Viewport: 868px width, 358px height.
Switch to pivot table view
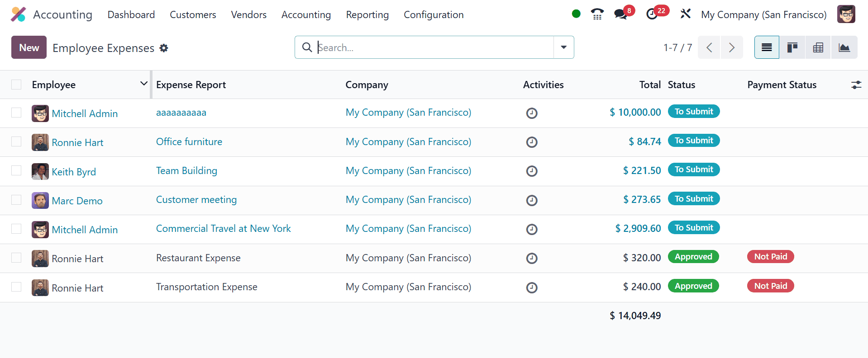click(x=818, y=47)
